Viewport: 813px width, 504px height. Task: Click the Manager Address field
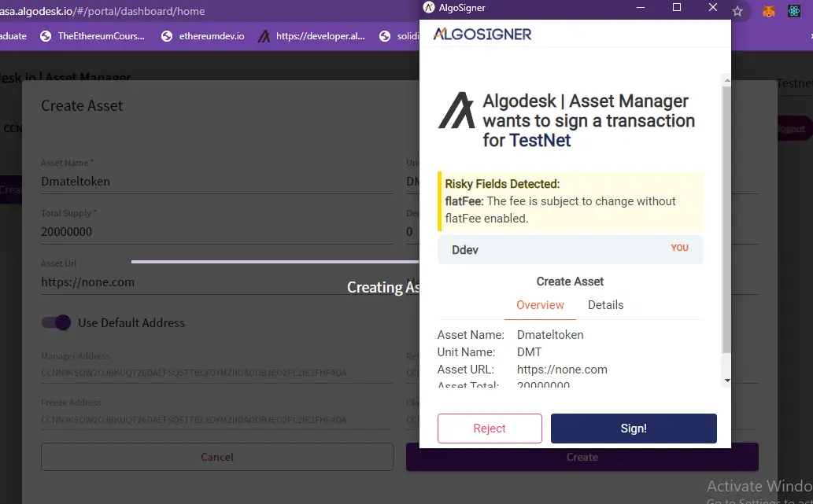[216, 373]
